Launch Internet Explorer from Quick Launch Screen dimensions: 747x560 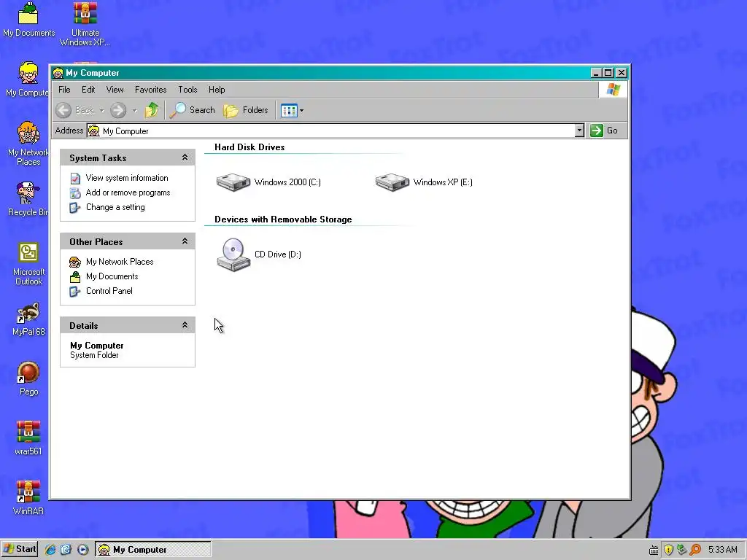tap(50, 550)
